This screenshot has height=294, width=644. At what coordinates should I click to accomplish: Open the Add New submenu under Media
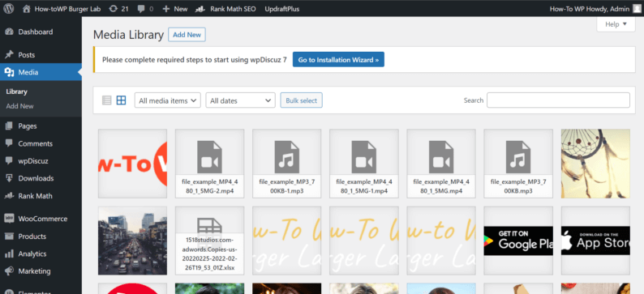pyautogui.click(x=19, y=106)
